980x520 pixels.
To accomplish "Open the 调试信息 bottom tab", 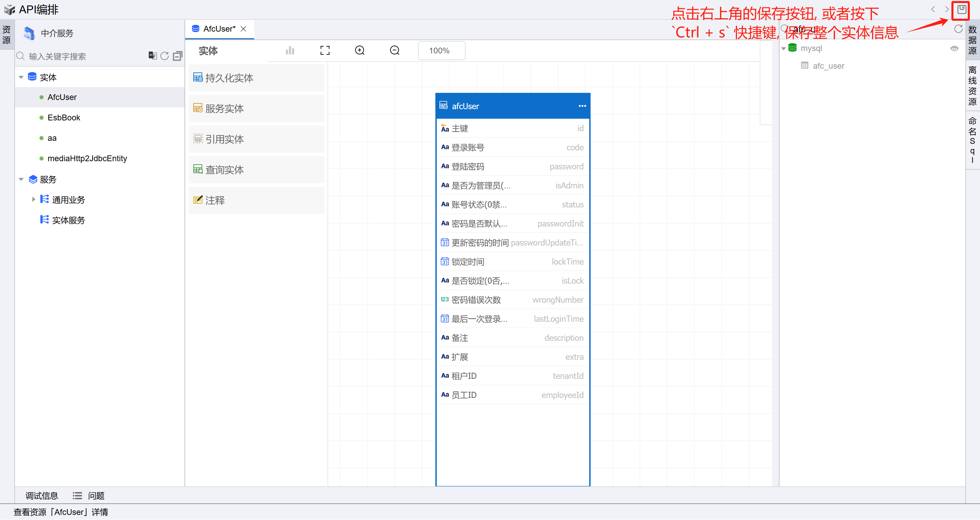I will tap(42, 495).
